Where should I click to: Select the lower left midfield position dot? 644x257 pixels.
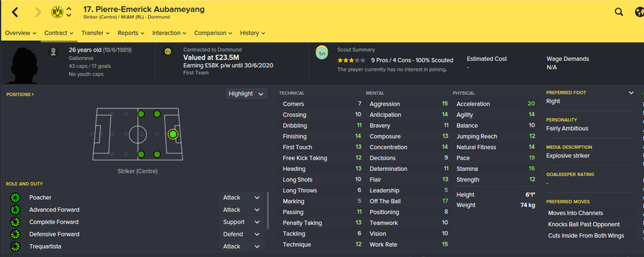(142, 155)
